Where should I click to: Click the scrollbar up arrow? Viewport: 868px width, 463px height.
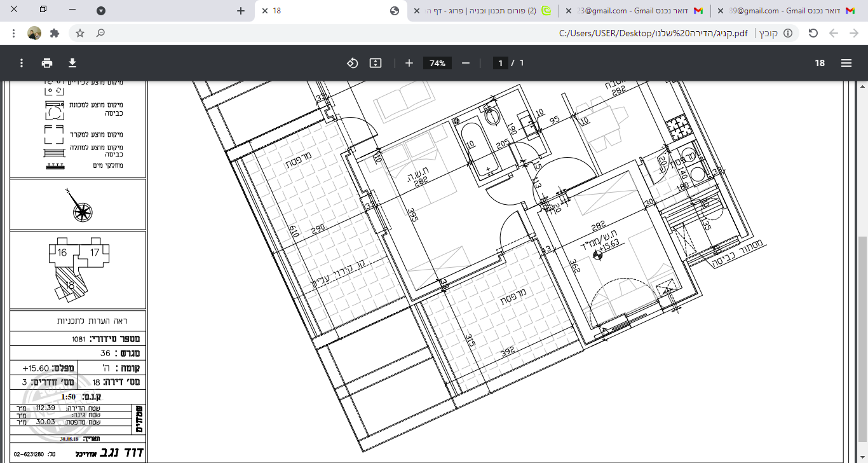(862, 87)
